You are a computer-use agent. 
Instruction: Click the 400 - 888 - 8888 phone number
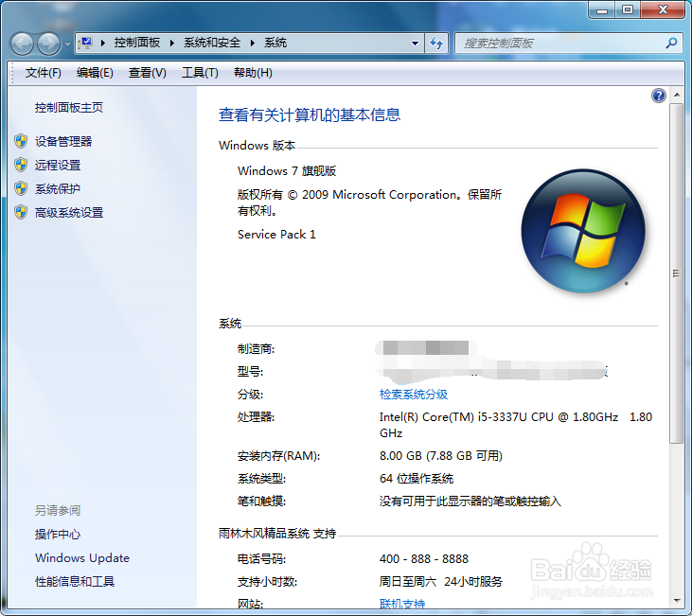click(x=424, y=559)
